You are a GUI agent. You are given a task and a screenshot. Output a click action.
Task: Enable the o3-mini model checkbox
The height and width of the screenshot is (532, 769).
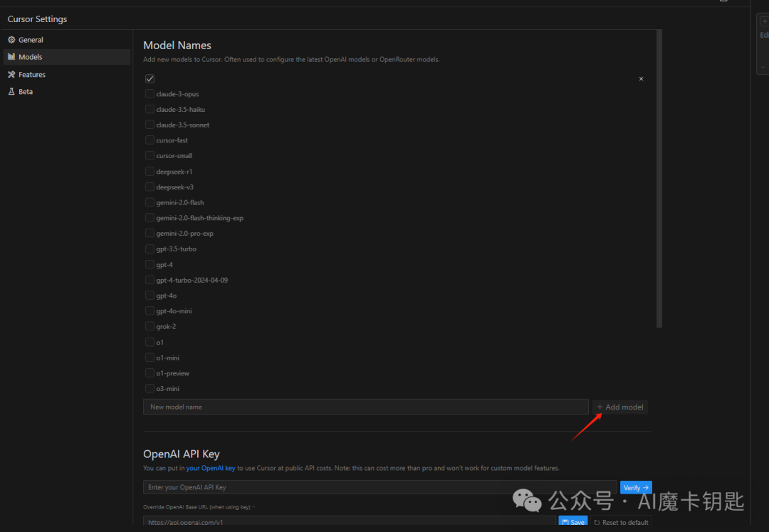tap(150, 388)
